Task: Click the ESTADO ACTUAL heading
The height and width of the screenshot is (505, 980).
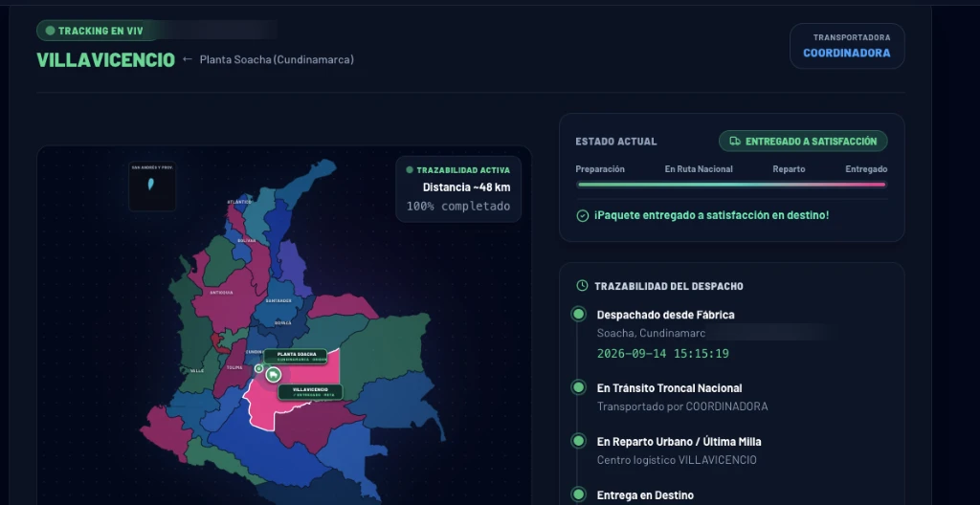Action: [616, 142]
